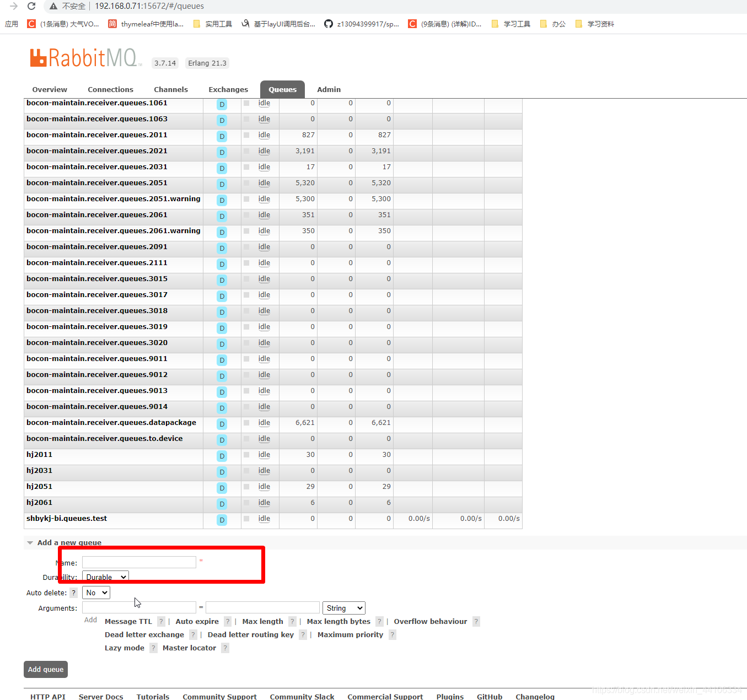Add the Dead letter exchange argument

tap(144, 635)
